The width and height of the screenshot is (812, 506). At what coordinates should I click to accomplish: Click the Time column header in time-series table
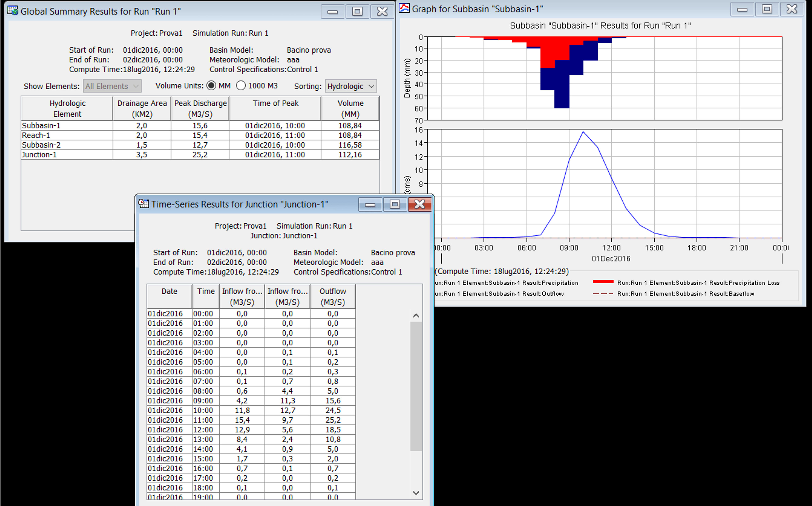206,296
